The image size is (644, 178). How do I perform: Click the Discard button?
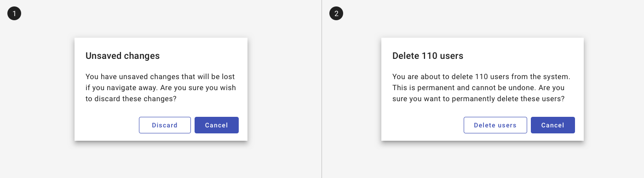165,125
